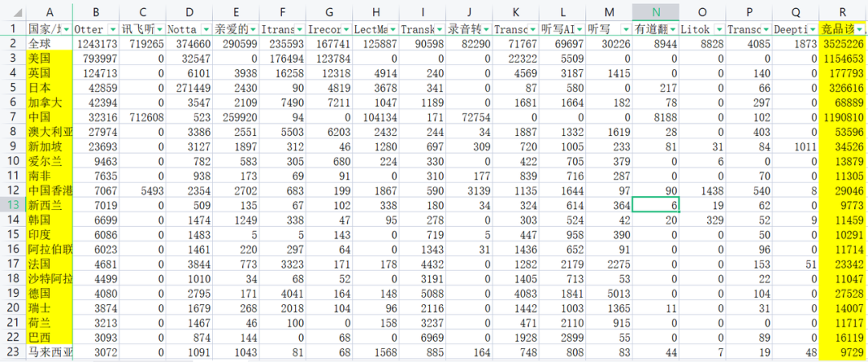Click the cell containing 271449

(x=190, y=87)
